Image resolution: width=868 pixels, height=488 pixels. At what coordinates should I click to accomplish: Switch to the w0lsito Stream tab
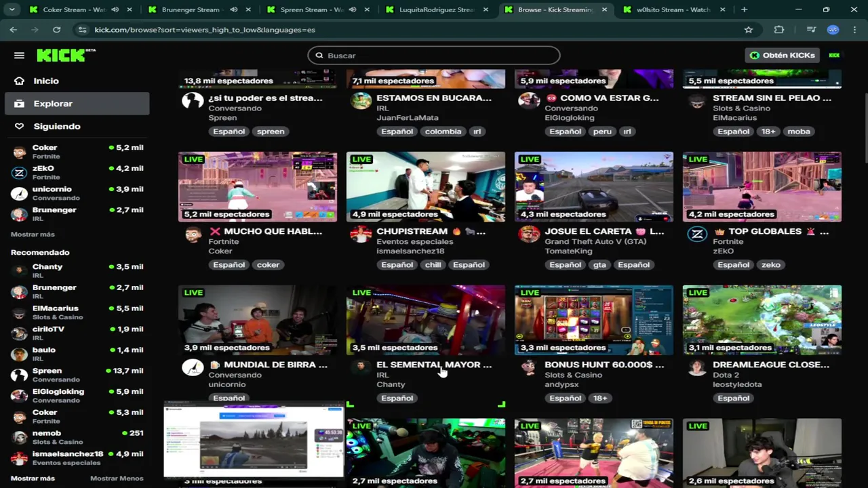point(674,9)
